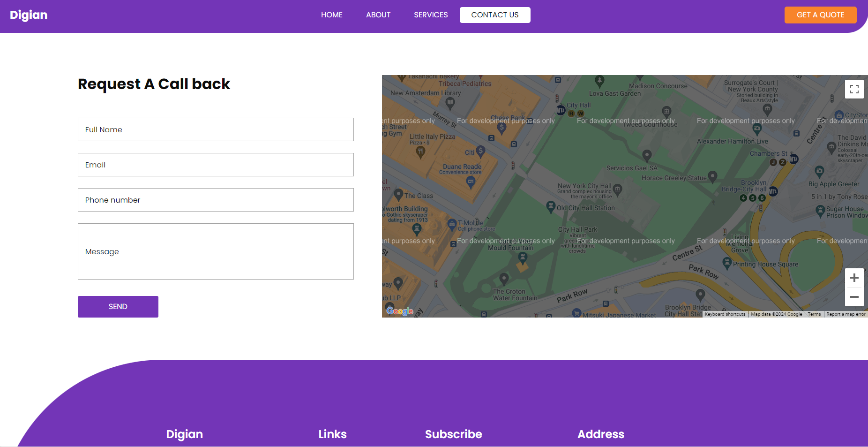Click the Printing House Square pin
The height and width of the screenshot is (447, 868).
pyautogui.click(x=727, y=263)
